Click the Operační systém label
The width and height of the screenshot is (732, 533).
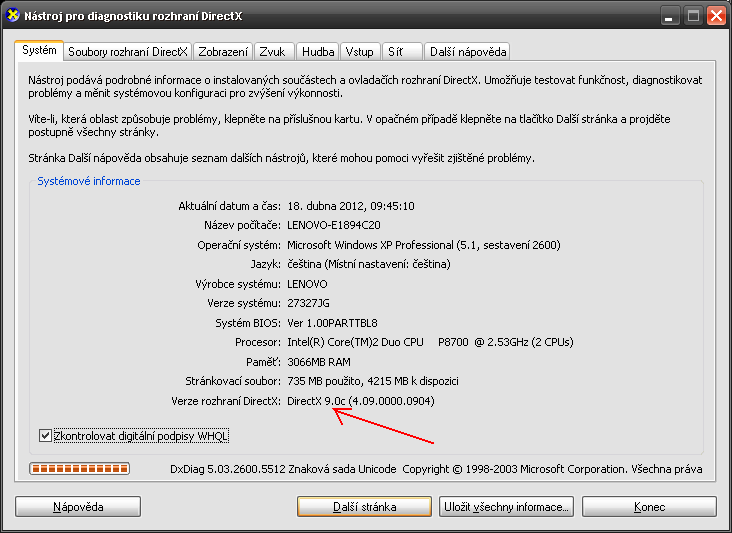pos(239,245)
